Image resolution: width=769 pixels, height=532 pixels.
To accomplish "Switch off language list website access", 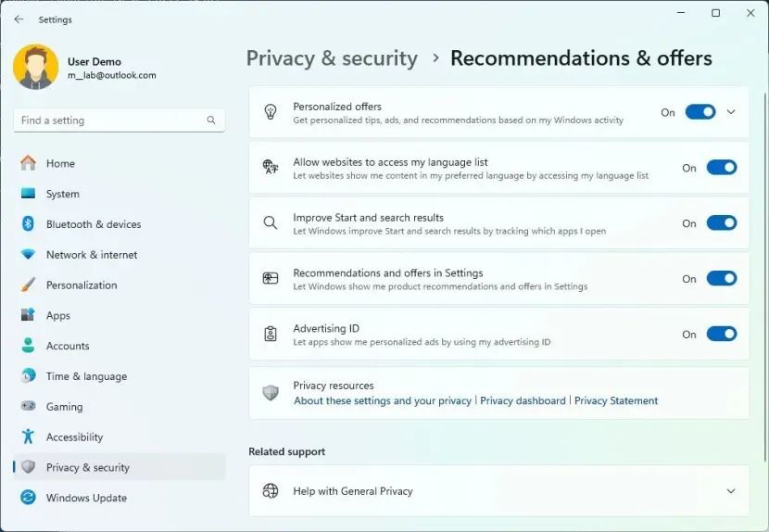I will pyautogui.click(x=721, y=168).
